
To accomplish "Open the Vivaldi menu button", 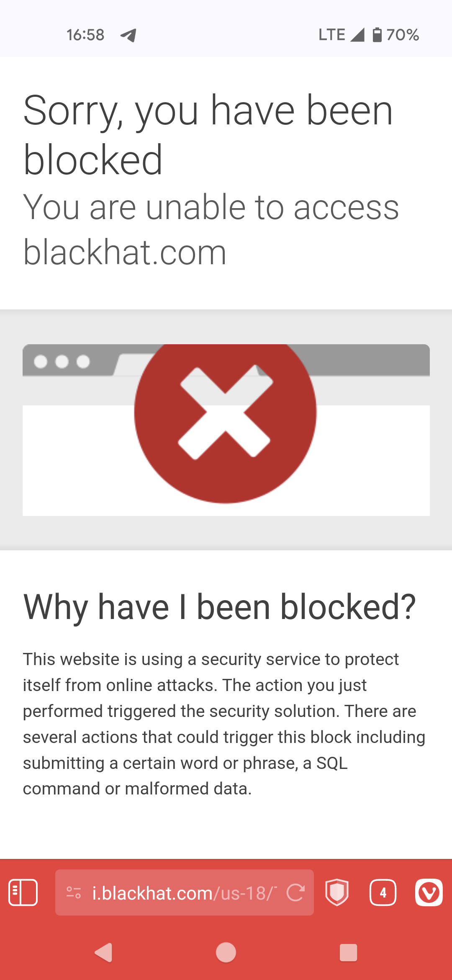I will pyautogui.click(x=429, y=892).
